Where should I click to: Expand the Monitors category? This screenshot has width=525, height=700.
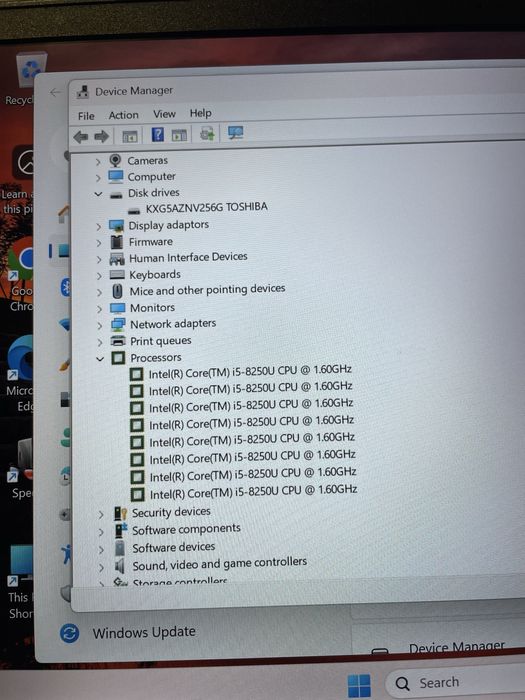point(100,309)
